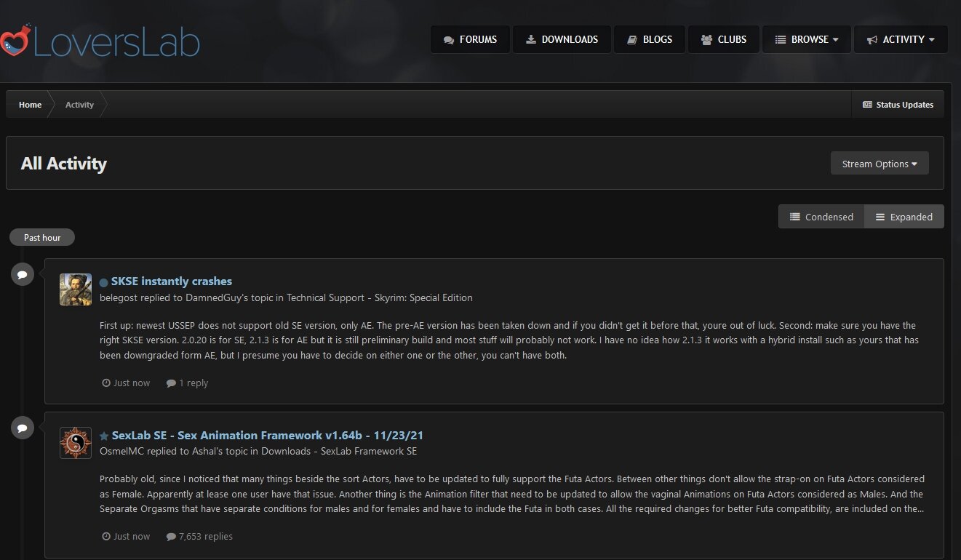Click clock icon on SKSE post timestamp
This screenshot has height=560, width=961.
(106, 383)
